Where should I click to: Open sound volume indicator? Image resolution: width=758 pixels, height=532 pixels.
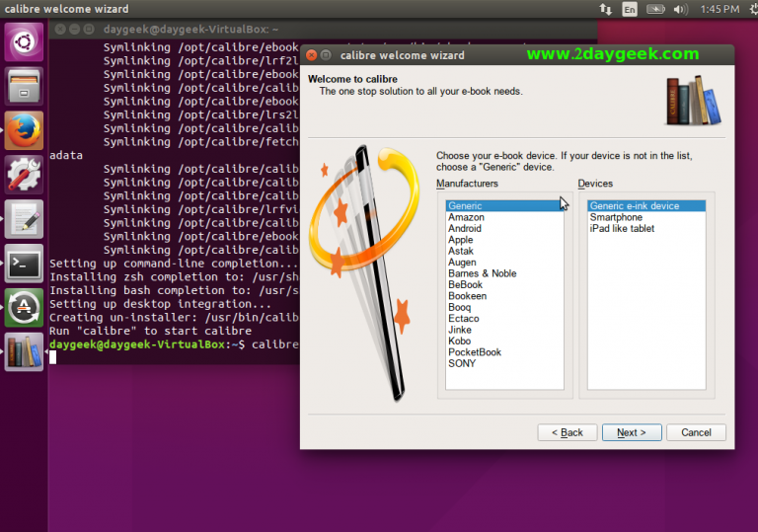pyautogui.click(x=680, y=9)
